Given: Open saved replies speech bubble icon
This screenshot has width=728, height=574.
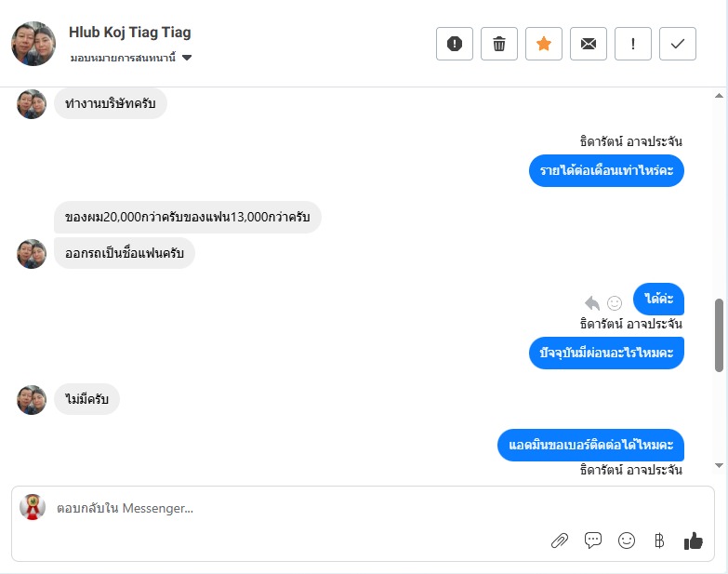Looking at the screenshot, I should click(593, 541).
